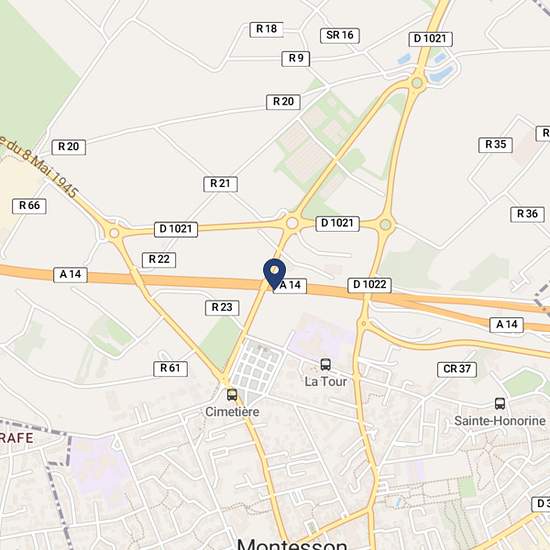The height and width of the screenshot is (550, 550).
Task: Click the R 18 road shield
Action: [267, 29]
